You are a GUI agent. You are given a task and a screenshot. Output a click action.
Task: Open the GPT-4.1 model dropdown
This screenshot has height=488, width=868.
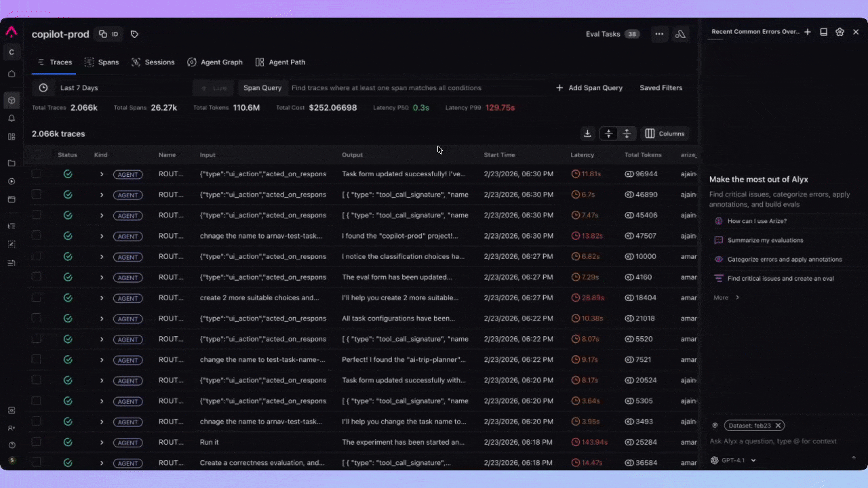click(733, 460)
